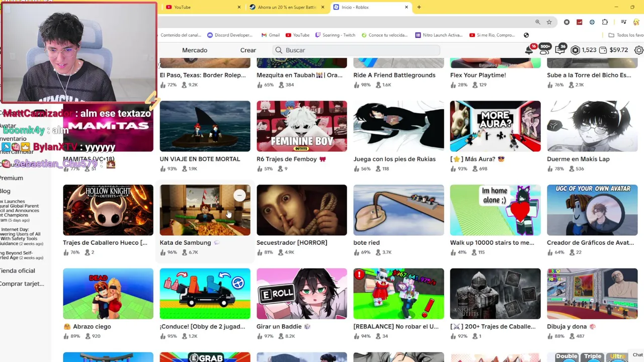Click El Paso, Texas: Border Roleplay title
Image resolution: width=644 pixels, height=362 pixels.
(203, 75)
